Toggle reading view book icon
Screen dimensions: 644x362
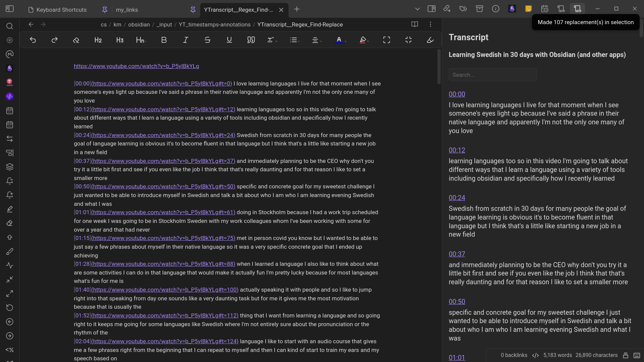point(415,24)
